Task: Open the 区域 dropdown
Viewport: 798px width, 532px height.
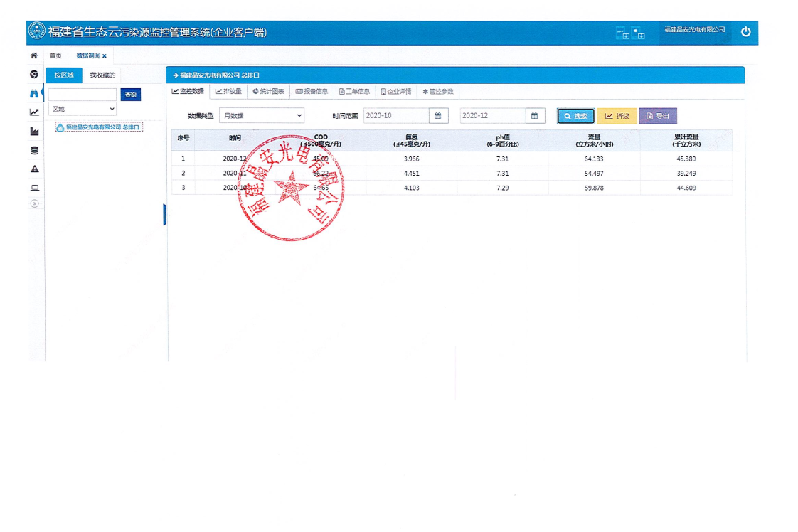Action: coord(83,110)
